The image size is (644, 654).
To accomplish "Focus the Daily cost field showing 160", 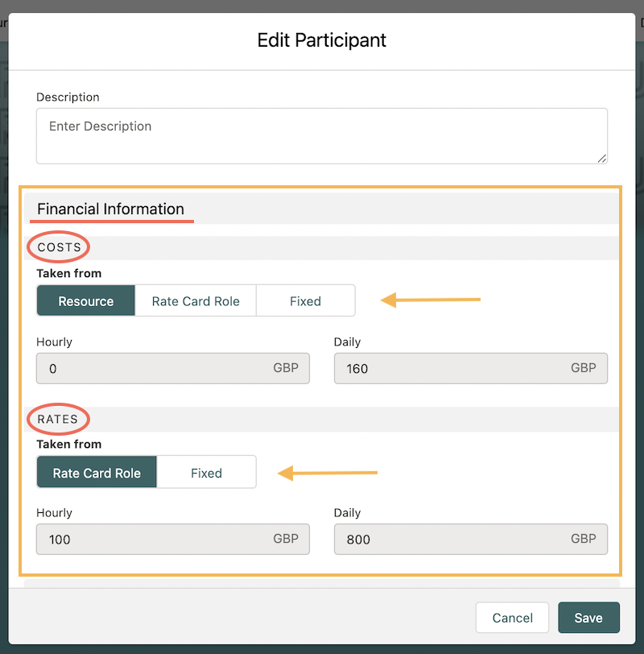I will 451,369.
